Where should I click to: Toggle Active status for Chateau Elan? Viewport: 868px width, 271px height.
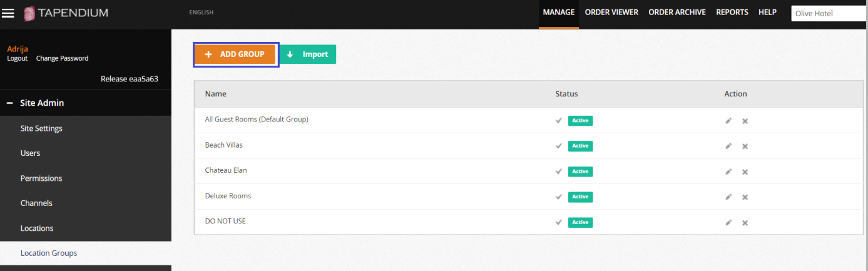click(x=580, y=171)
